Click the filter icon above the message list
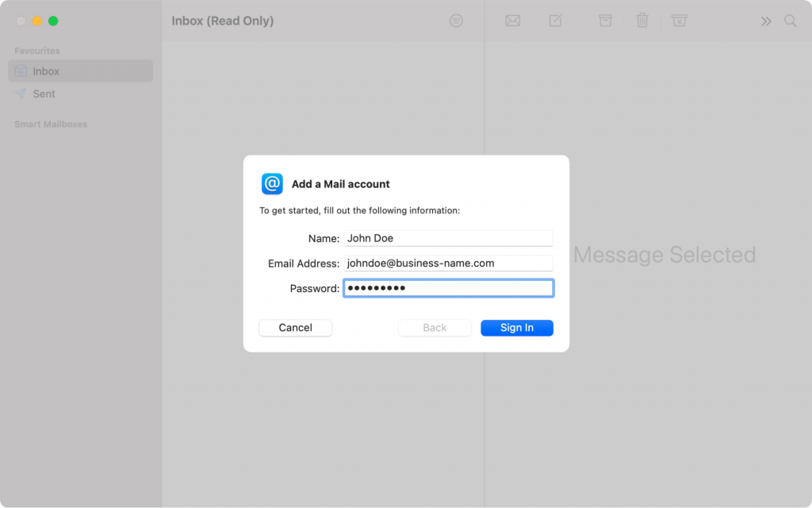The height and width of the screenshot is (508, 812). pos(456,21)
